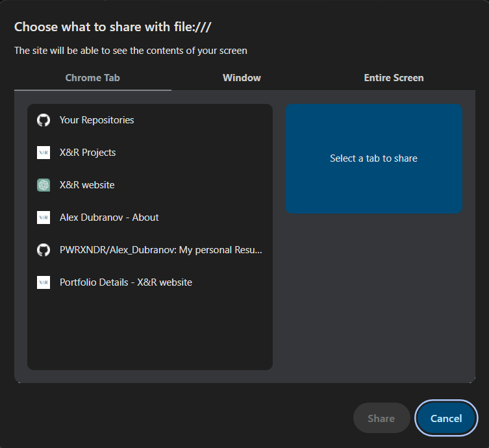Click the GitHub icon beside Your Repositories
The height and width of the screenshot is (448, 489).
pos(44,120)
